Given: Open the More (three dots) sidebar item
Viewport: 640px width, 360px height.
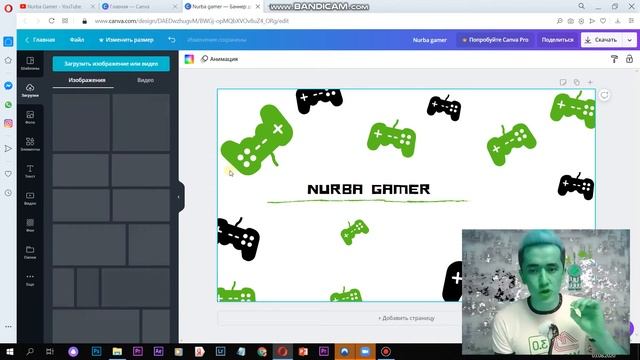Looking at the screenshot, I should 30,279.
